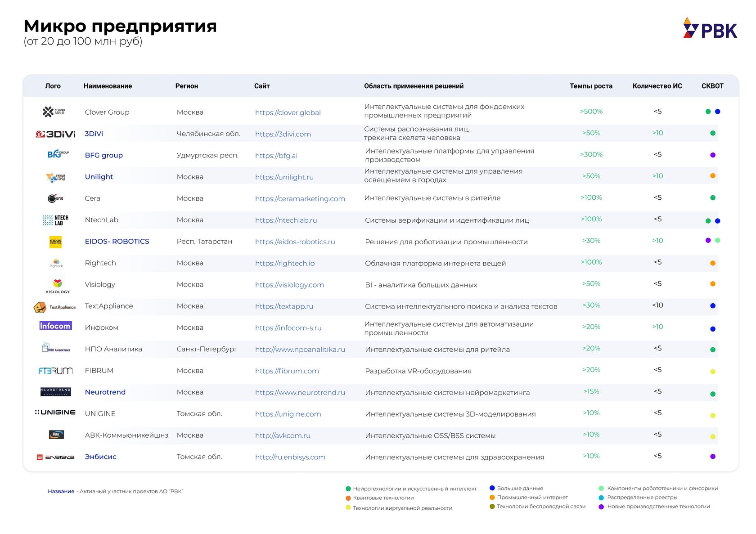Click the Enbisys logo
This screenshot has width=756, height=534.
tap(55, 457)
